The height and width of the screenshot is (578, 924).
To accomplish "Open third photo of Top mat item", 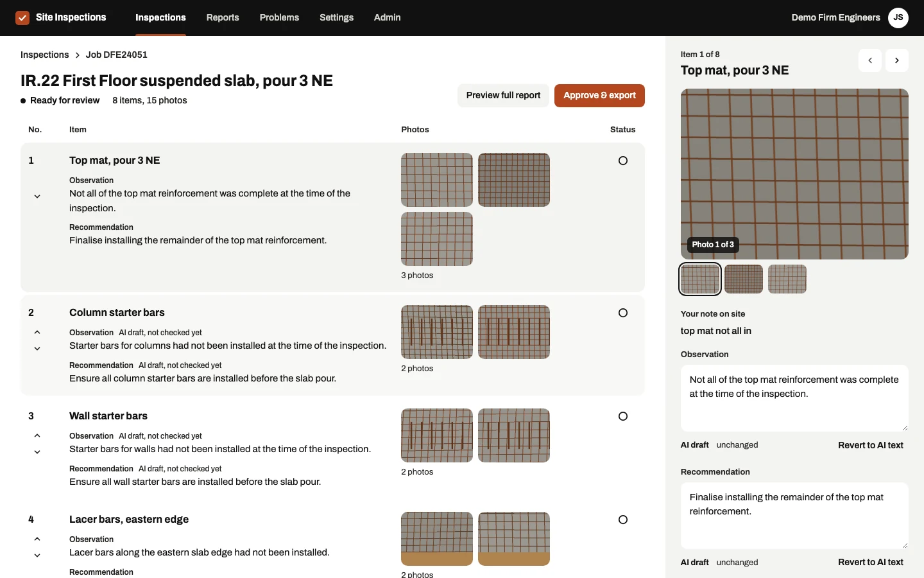I will tap(437, 239).
